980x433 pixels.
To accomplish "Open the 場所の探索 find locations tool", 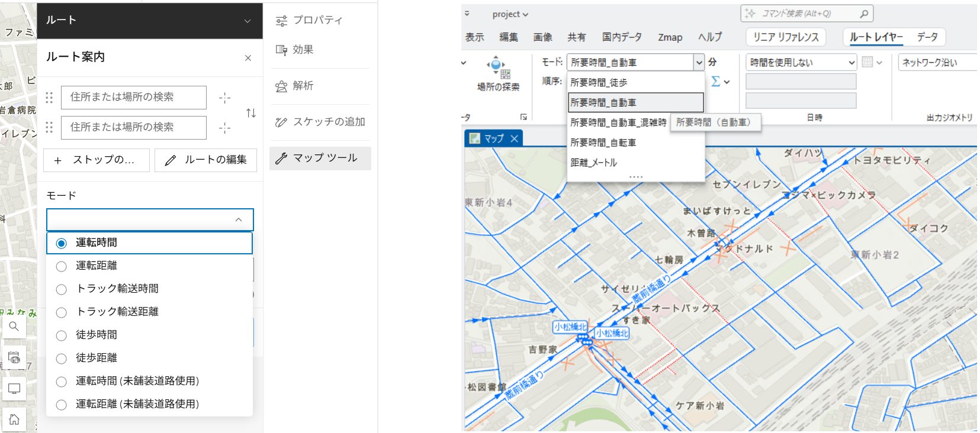I will coord(497,74).
